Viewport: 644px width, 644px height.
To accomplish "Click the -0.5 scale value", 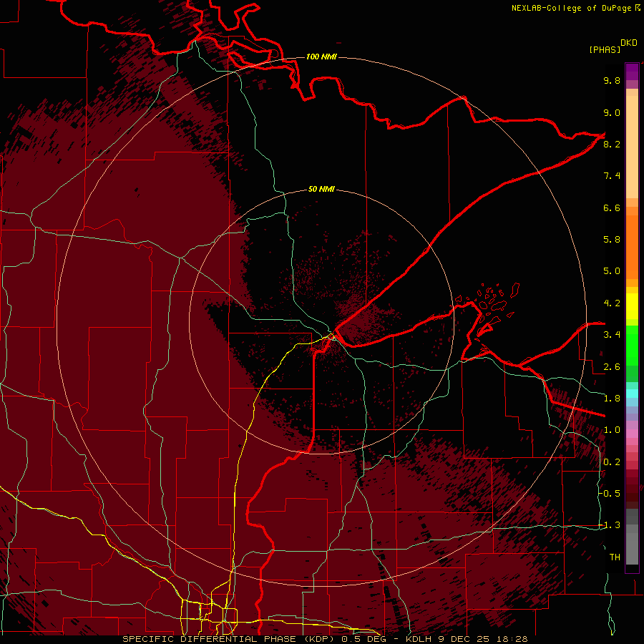I will (610, 494).
